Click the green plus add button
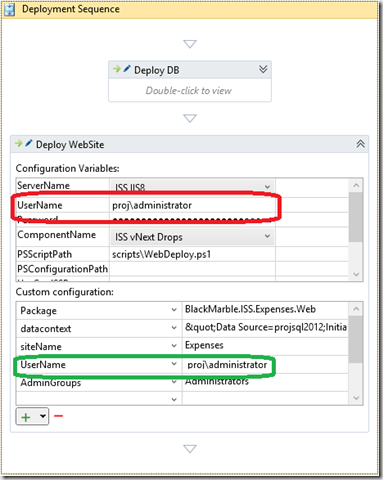Viewport: 383px width, 480px height. point(26,417)
